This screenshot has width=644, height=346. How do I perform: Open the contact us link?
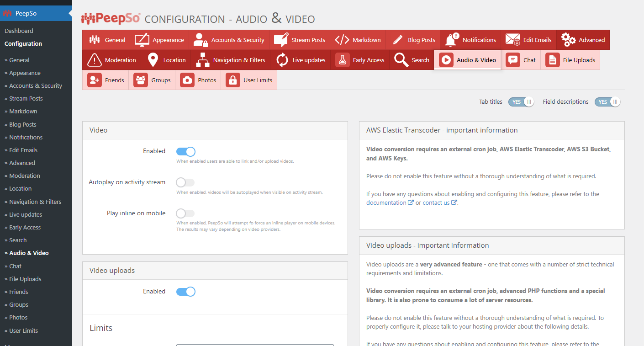[x=440, y=202]
